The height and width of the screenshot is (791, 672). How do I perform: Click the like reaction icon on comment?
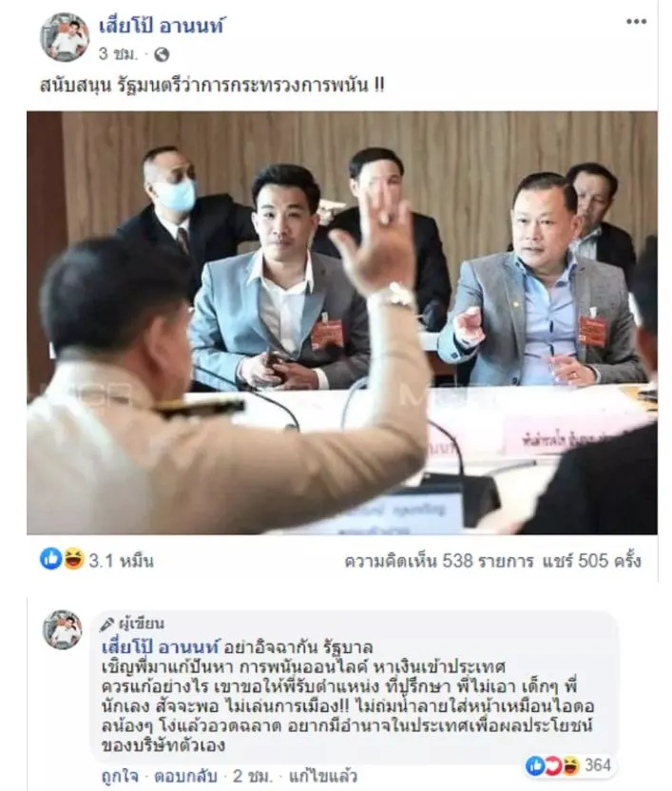(x=534, y=765)
